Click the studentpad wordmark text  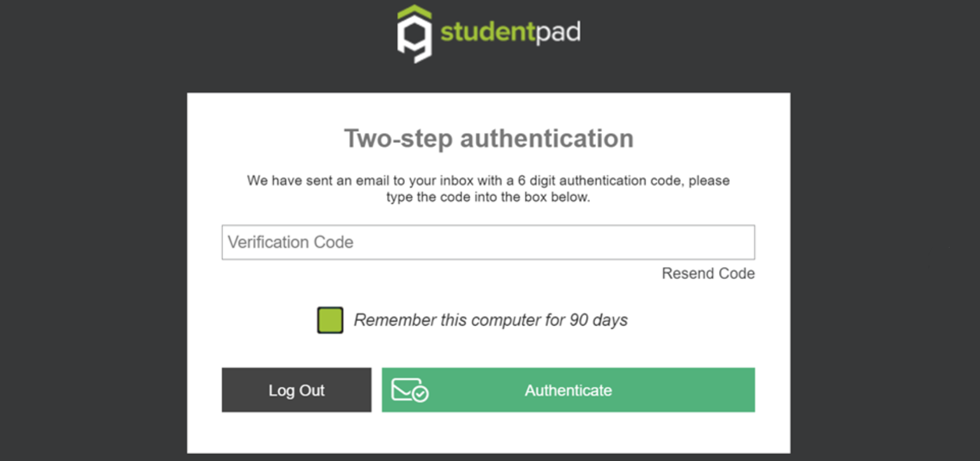pos(510,32)
